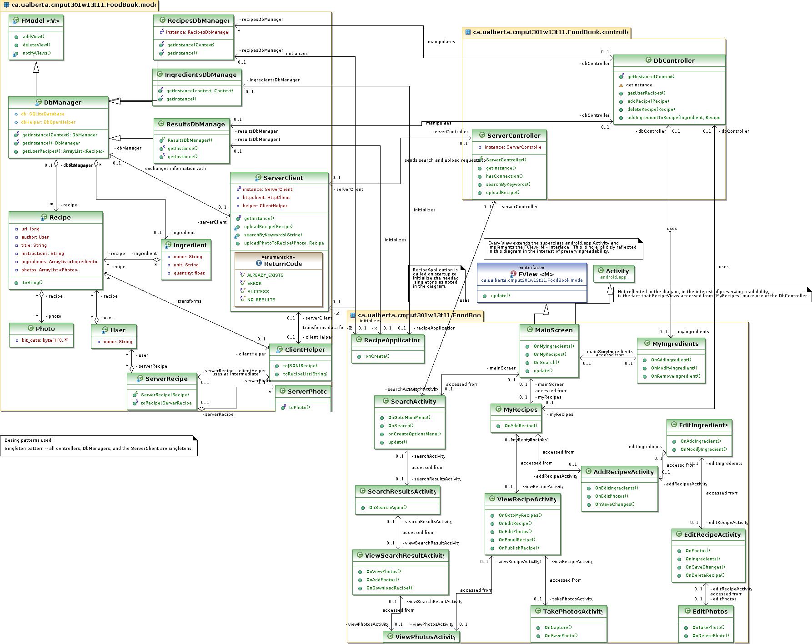812x644 pixels.
Task: Click the static instance field icon in ServerClient
Action: tap(238, 189)
